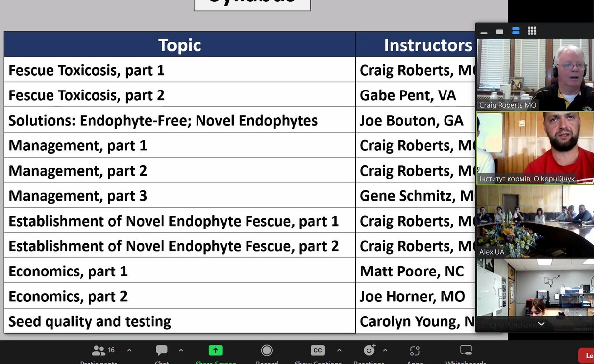Open the Whiteboards icon

coord(466,350)
